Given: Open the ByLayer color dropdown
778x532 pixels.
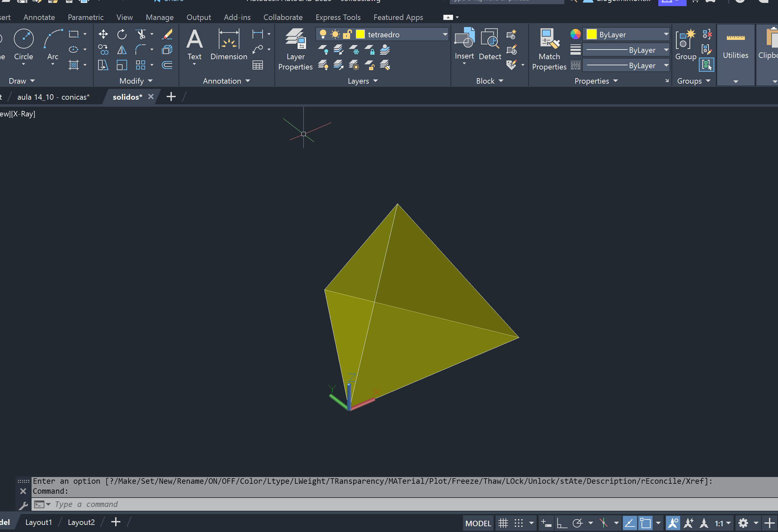Looking at the screenshot, I should 666,34.
